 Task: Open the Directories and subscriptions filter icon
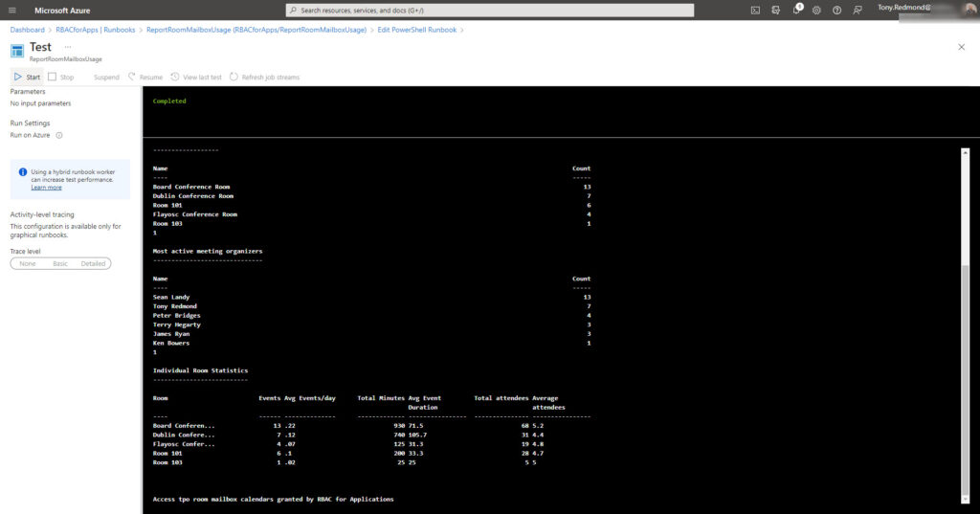775,10
